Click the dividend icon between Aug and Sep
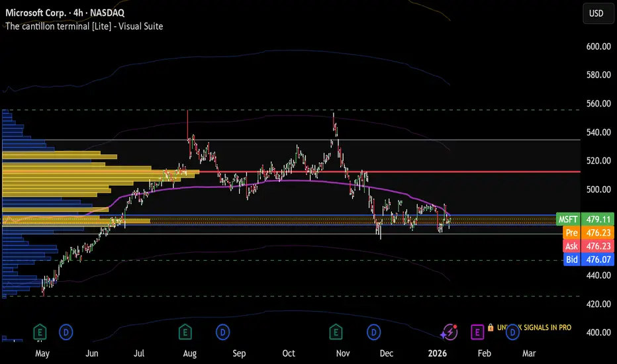This screenshot has height=364, width=617. pos(222,332)
